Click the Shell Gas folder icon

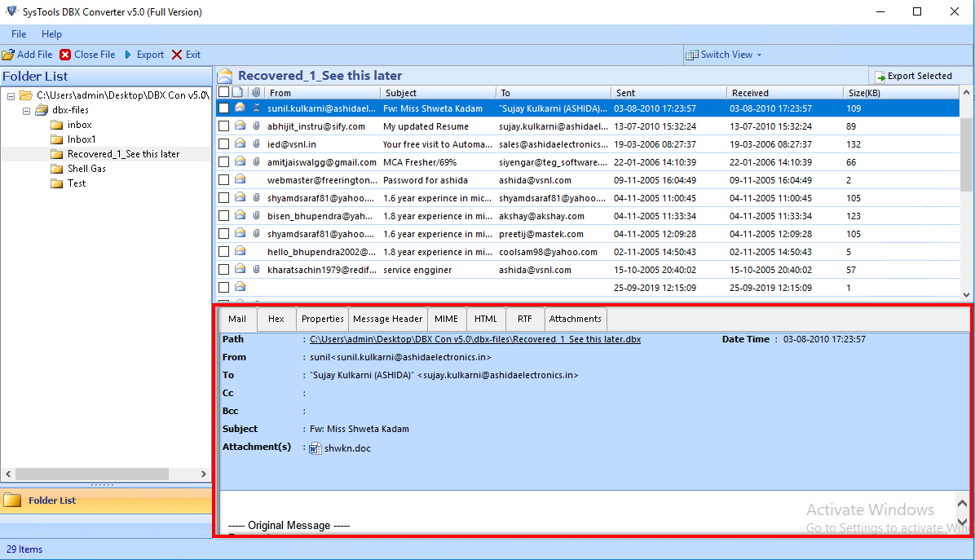point(57,169)
